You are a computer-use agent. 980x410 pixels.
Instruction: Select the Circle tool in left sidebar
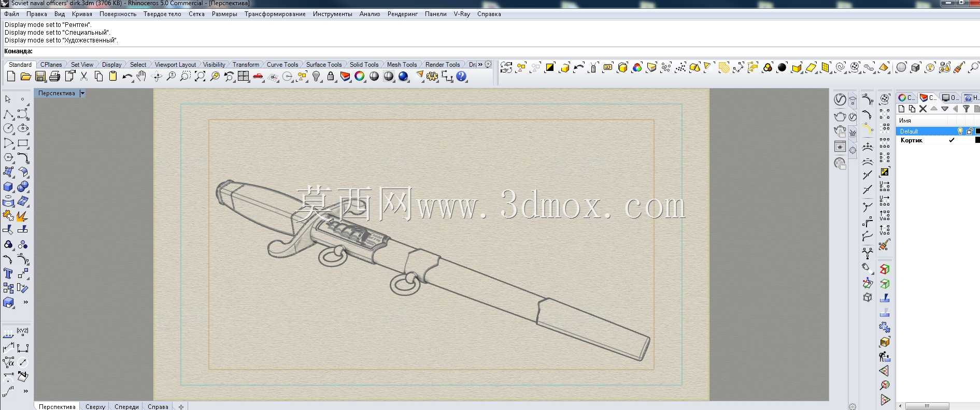tap(8, 128)
